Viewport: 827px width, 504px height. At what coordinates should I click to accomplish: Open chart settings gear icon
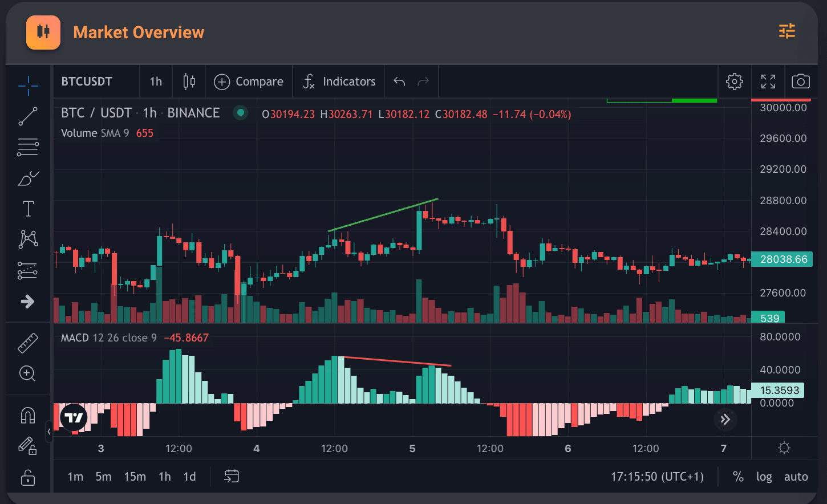(x=735, y=82)
